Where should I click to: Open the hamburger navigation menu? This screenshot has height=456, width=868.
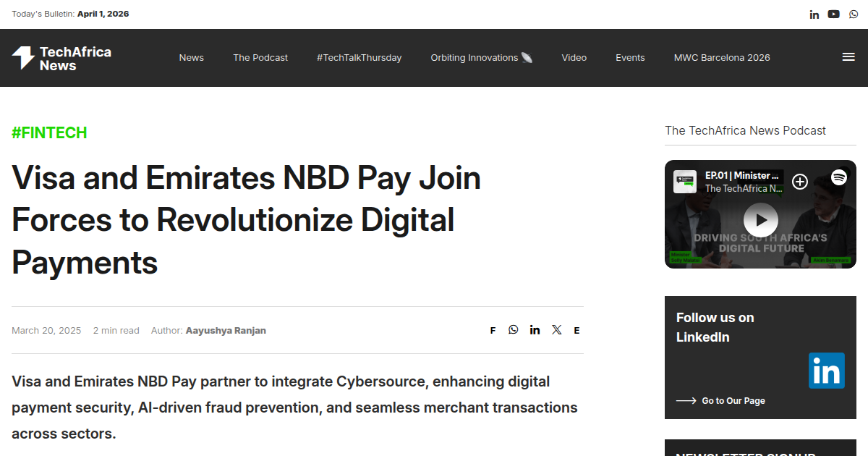tap(848, 56)
